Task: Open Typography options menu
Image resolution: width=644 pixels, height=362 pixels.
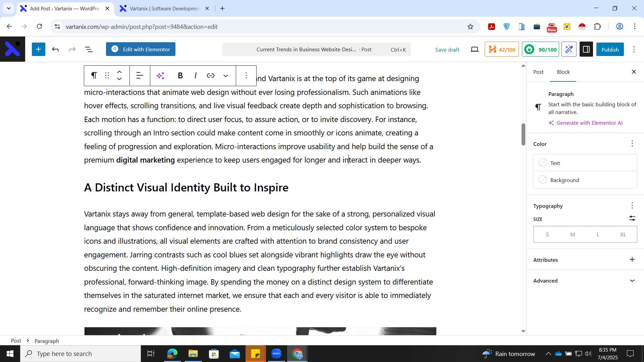Action: click(x=632, y=206)
